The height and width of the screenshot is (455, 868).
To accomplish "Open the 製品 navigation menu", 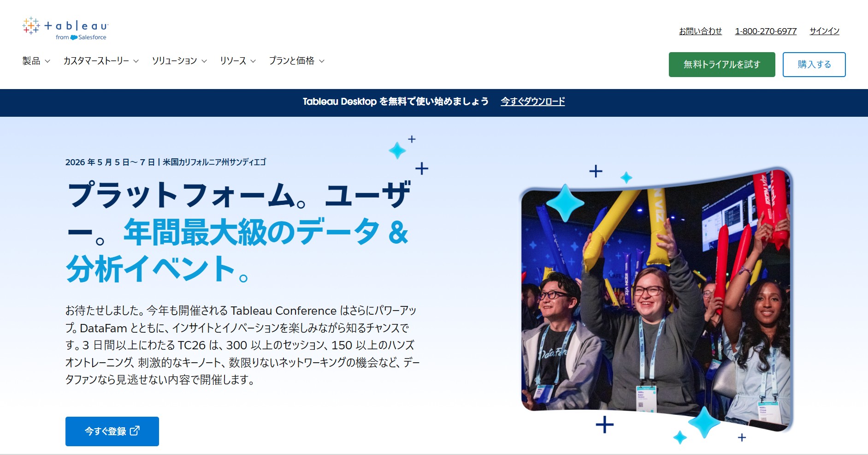I will (36, 61).
